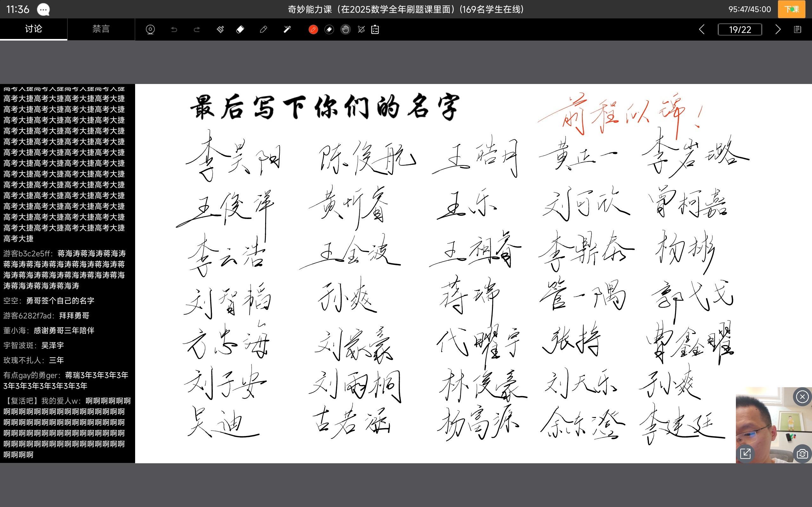Select the magic wand tool
Screen dimensions: 812x507
(x=287, y=29)
